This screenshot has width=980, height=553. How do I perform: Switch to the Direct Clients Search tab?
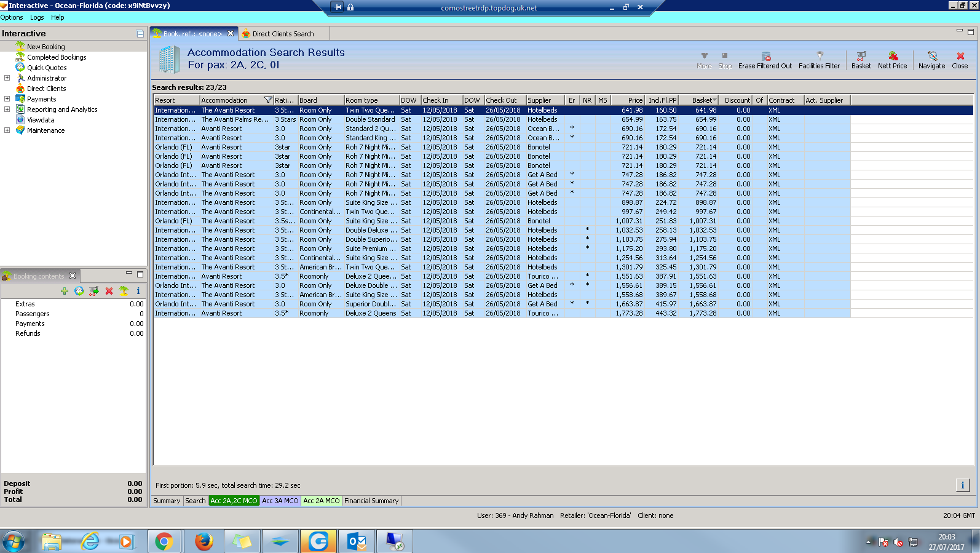(283, 34)
